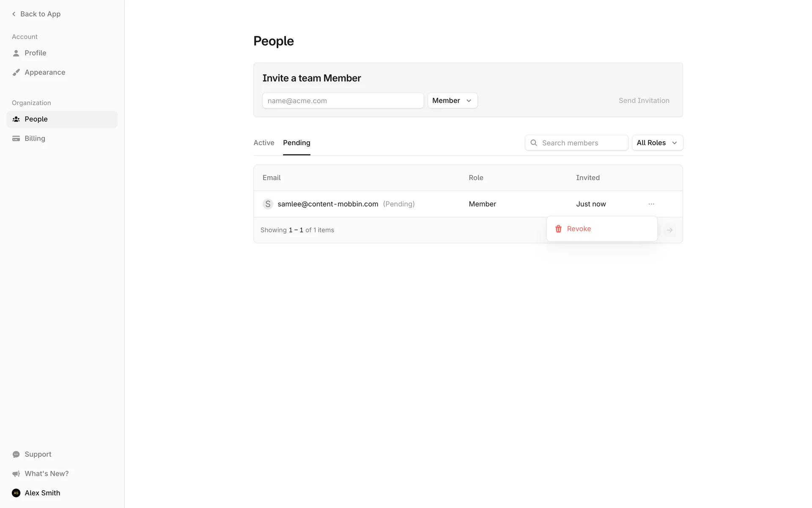Image resolution: width=812 pixels, height=508 pixels.
Task: Choose Revoke from the context menu
Action: tap(579, 229)
